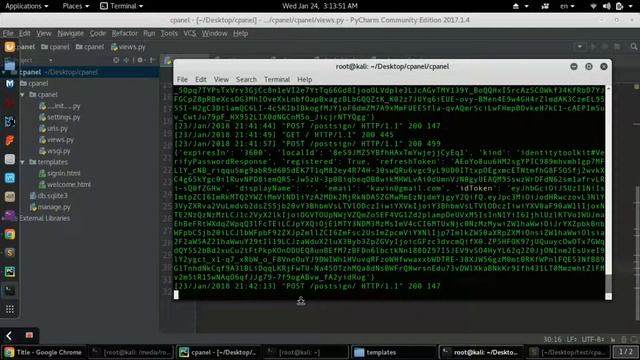Open the terminal icon in the dock
Screen dimensions: 640x360
(x=9, y=290)
